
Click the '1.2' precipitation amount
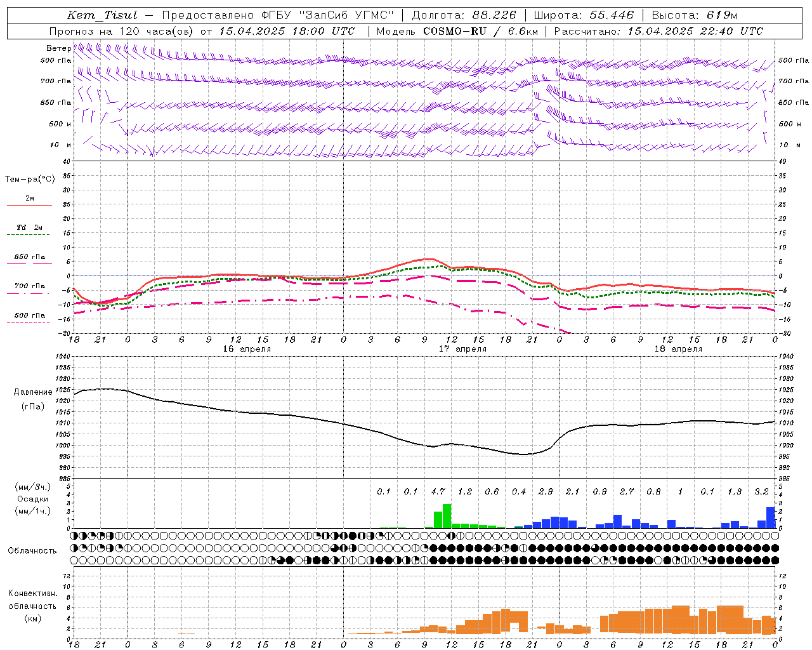pos(465,492)
